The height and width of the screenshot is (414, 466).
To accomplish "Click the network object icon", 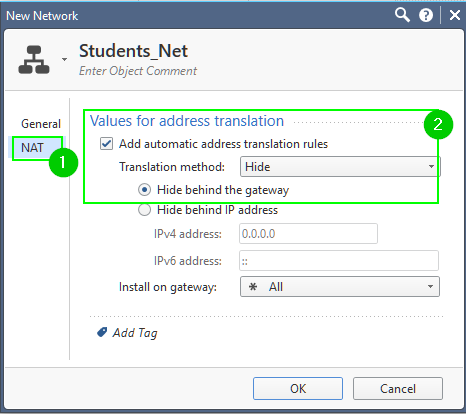I will coord(34,60).
